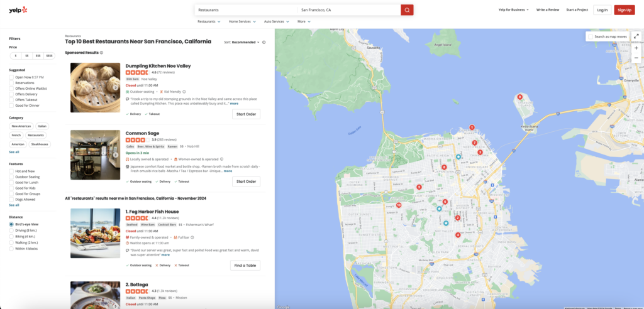Viewport: 644px width, 309px height.
Task: Select the Steakhouses category chip
Action: (x=40, y=144)
